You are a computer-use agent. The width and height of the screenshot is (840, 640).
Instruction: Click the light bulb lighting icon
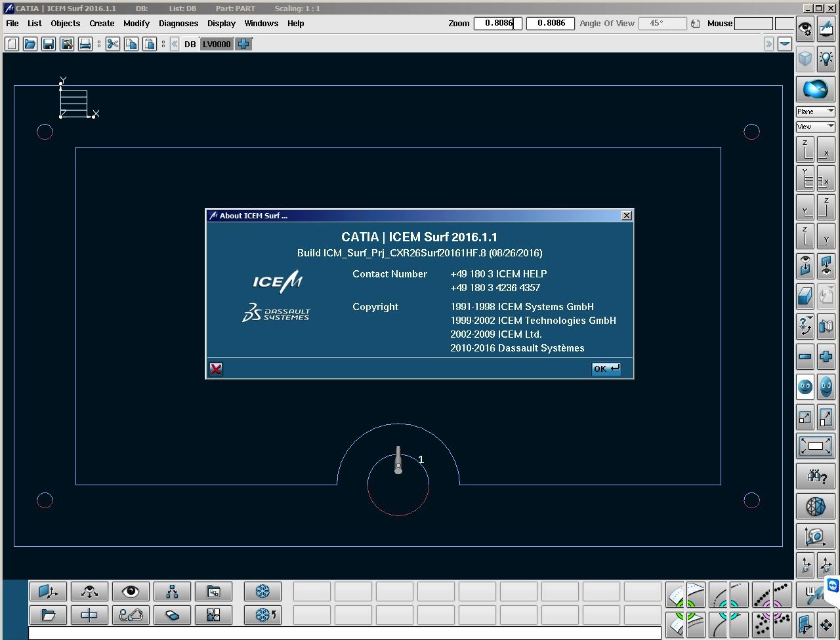(x=826, y=59)
